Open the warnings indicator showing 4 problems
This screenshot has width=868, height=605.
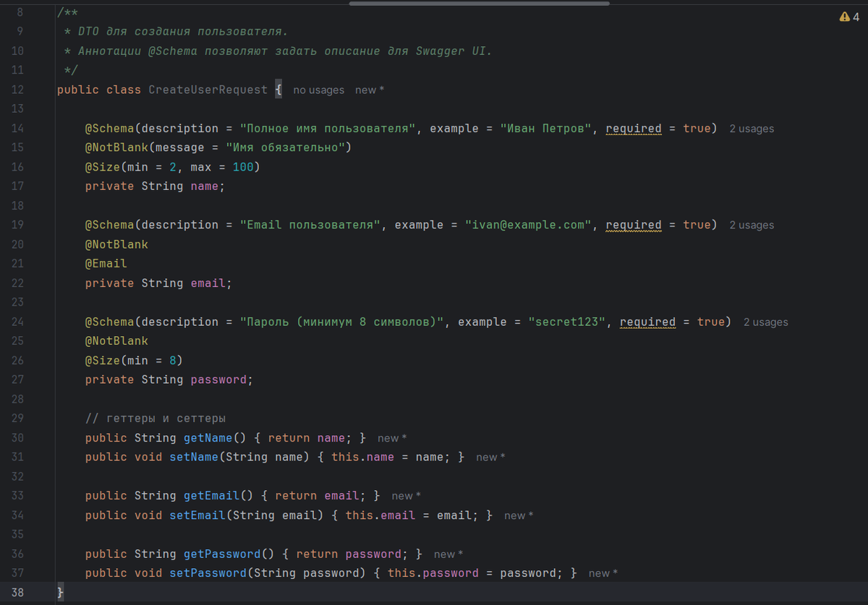pos(849,17)
